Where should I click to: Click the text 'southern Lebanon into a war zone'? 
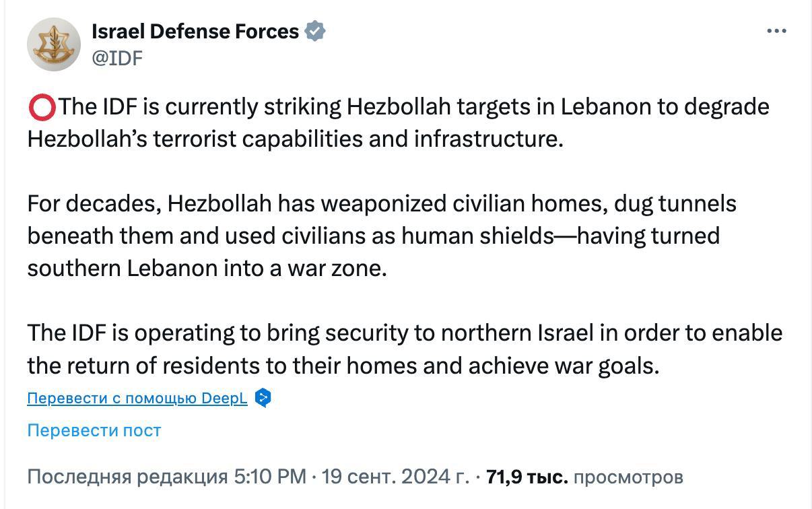206,268
